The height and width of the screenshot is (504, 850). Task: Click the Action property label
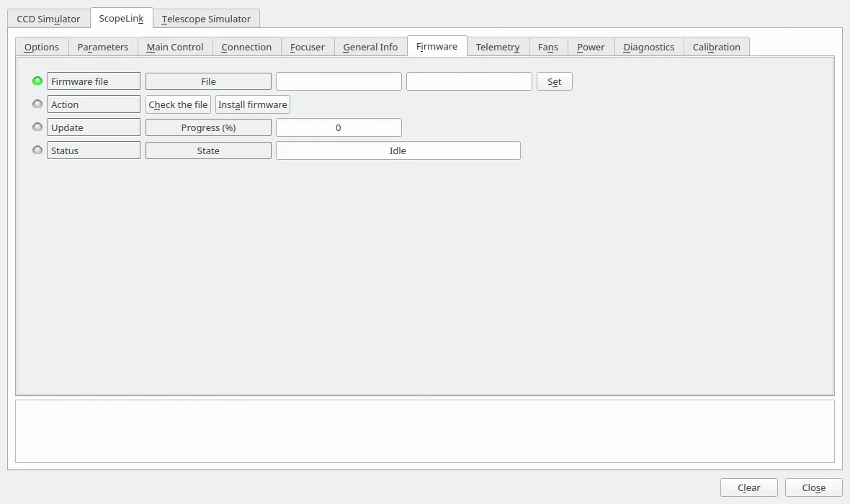tap(94, 104)
